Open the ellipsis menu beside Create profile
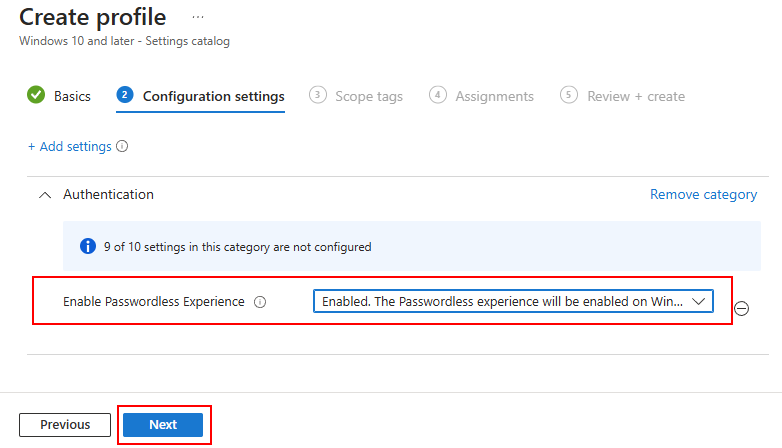Viewport: 782px width, 448px height. pyautogui.click(x=198, y=17)
